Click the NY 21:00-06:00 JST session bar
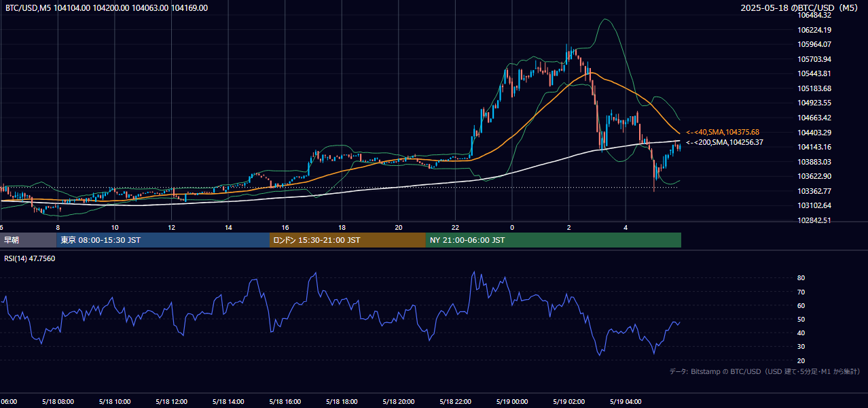Image resolution: width=868 pixels, height=408 pixels. click(554, 240)
